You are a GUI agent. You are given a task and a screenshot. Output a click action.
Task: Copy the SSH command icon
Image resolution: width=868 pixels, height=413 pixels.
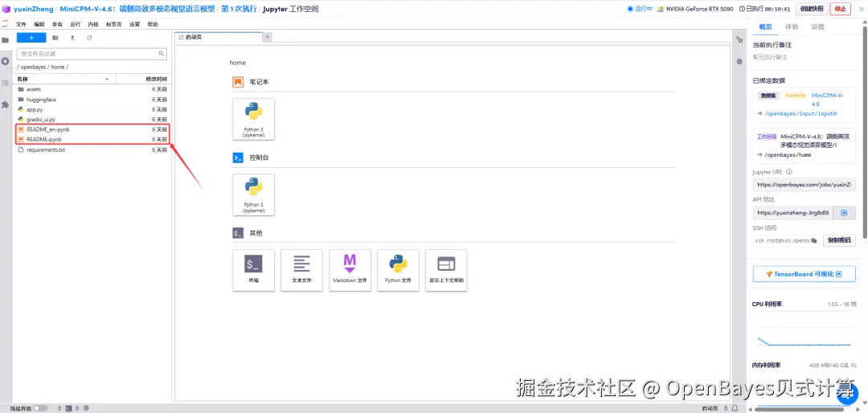[x=813, y=241]
